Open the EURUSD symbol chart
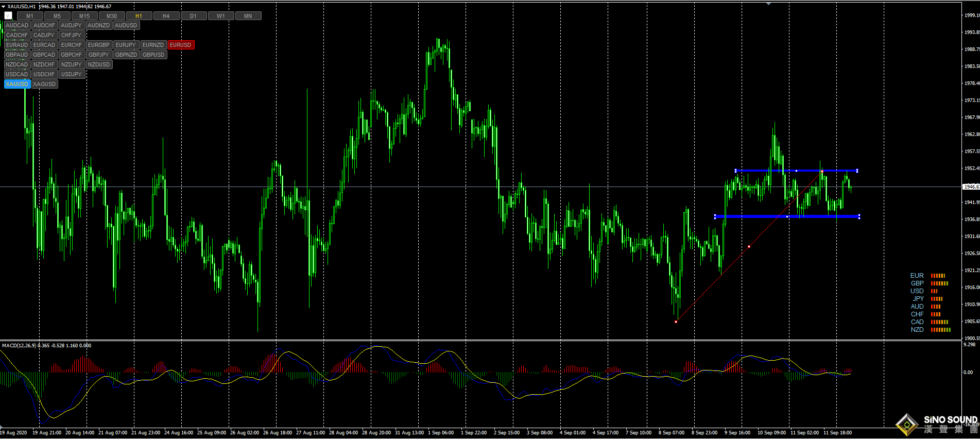Viewport: 980px width, 439px height. pos(180,45)
